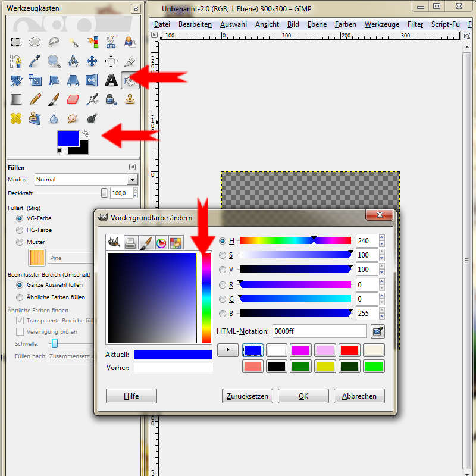Select the Scale tool

[x=35, y=80]
